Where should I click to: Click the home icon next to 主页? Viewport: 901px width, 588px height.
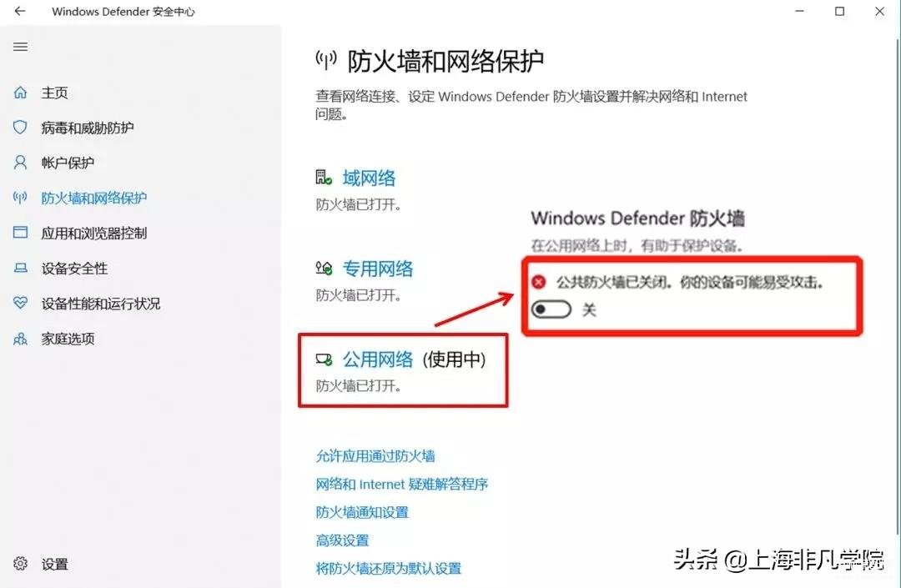click(x=20, y=92)
